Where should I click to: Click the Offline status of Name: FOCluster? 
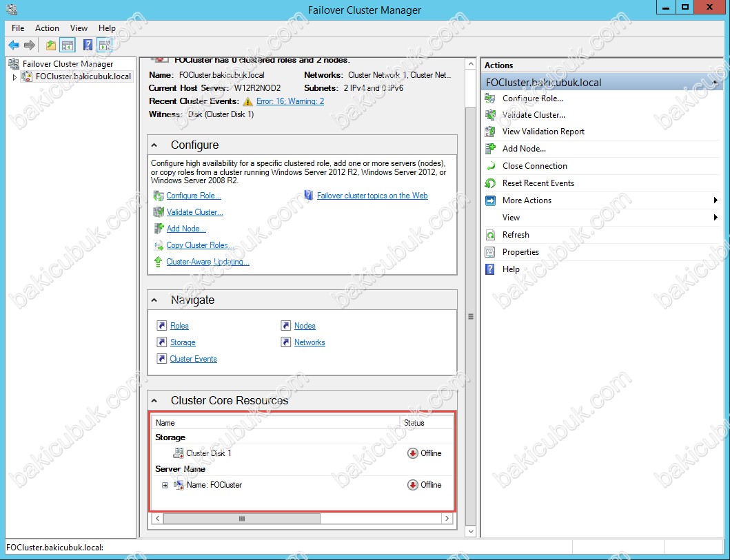[424, 485]
